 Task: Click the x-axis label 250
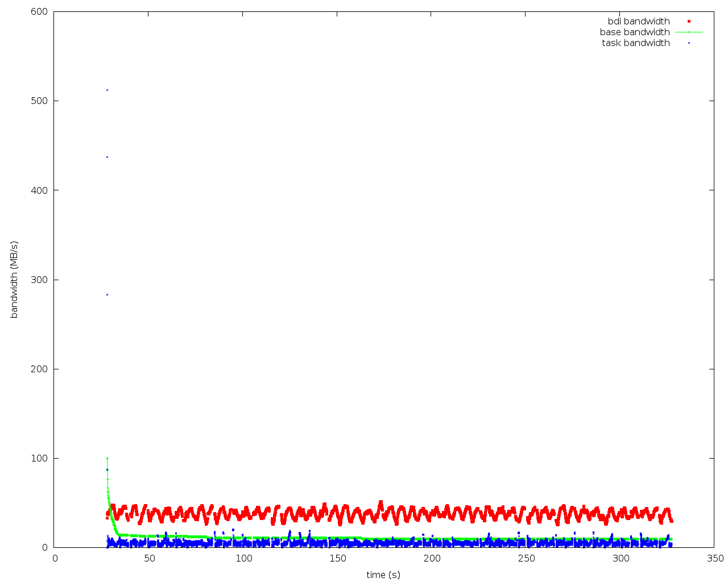pyautogui.click(x=527, y=558)
